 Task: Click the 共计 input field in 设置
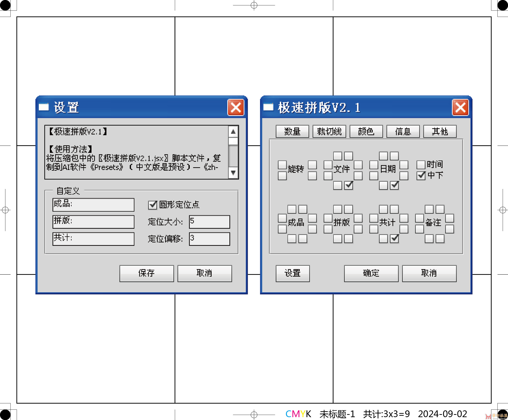pyautogui.click(x=93, y=239)
